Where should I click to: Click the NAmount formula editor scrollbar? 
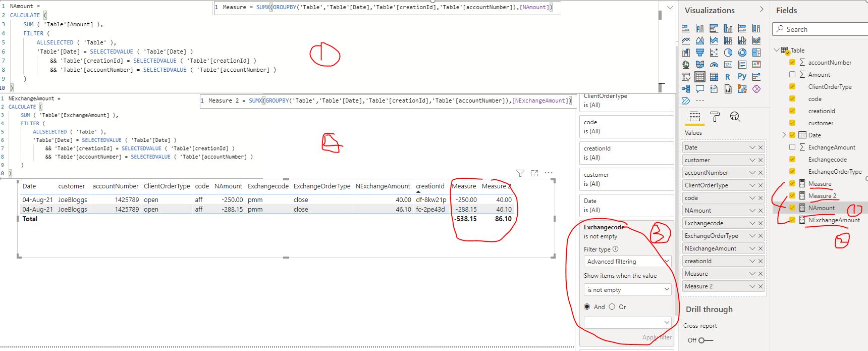pos(660,15)
